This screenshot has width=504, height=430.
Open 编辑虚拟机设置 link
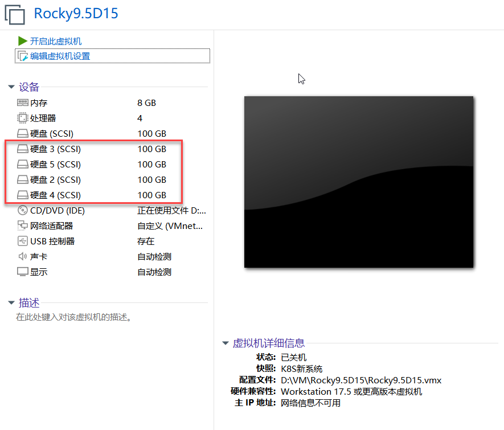click(x=60, y=56)
